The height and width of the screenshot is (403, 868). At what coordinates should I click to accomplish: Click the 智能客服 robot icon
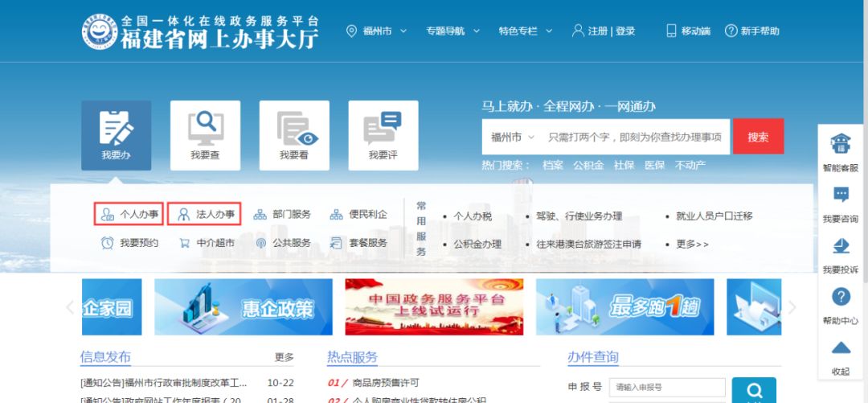(841, 144)
